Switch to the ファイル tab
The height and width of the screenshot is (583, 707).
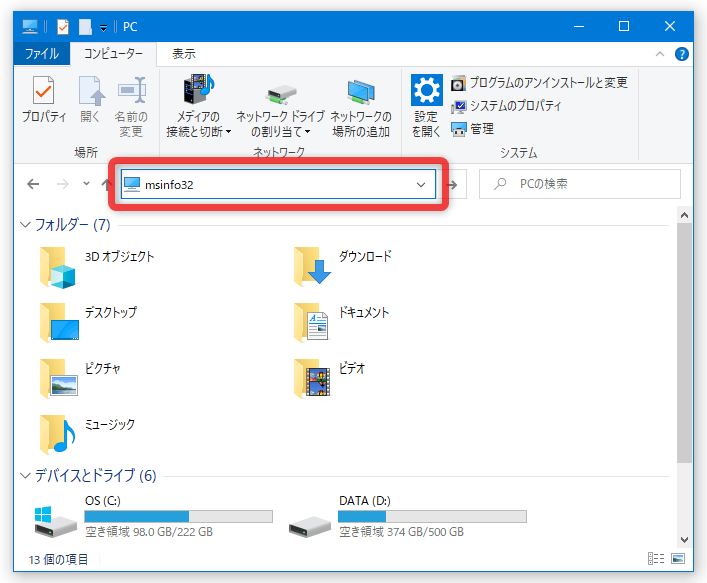pyautogui.click(x=41, y=54)
